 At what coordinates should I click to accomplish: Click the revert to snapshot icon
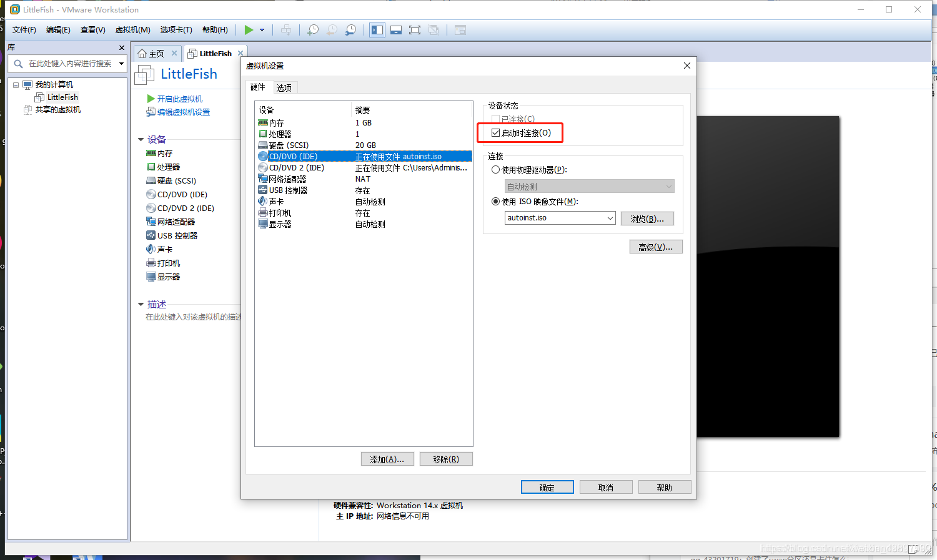point(332,30)
